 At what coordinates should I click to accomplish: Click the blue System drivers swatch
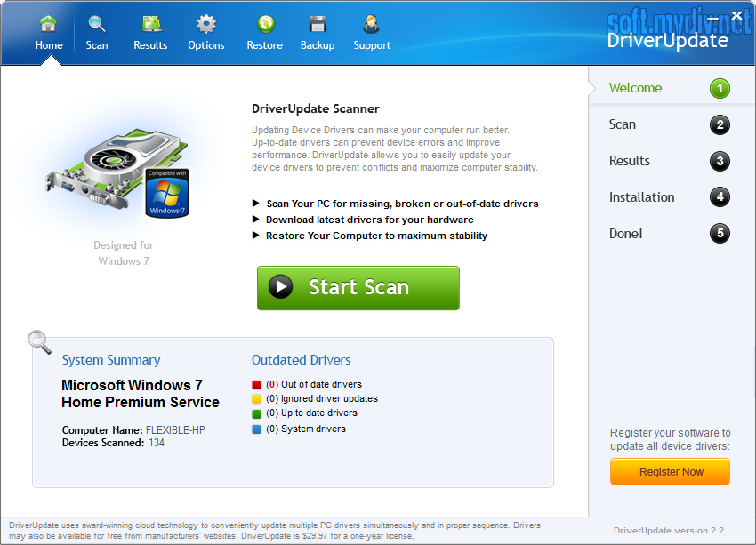pyautogui.click(x=256, y=429)
